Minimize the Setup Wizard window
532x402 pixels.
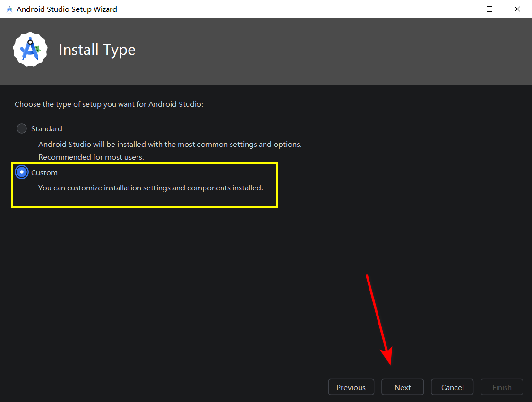coord(462,9)
